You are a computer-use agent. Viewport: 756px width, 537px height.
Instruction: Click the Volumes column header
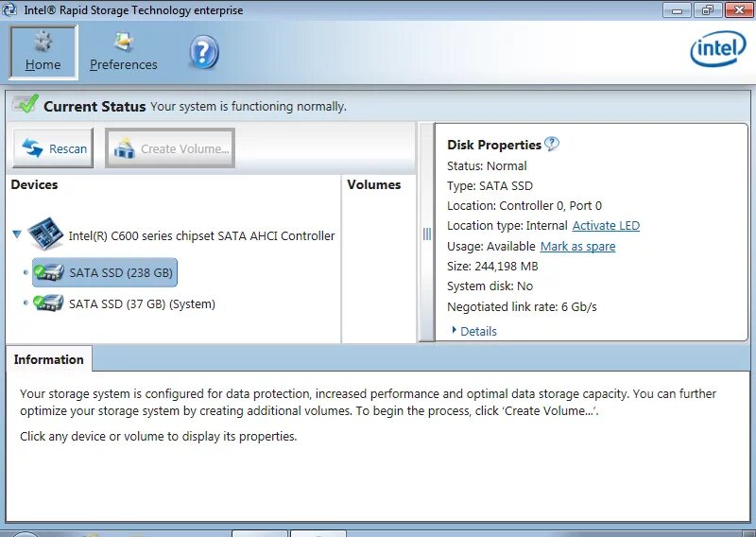tap(373, 184)
